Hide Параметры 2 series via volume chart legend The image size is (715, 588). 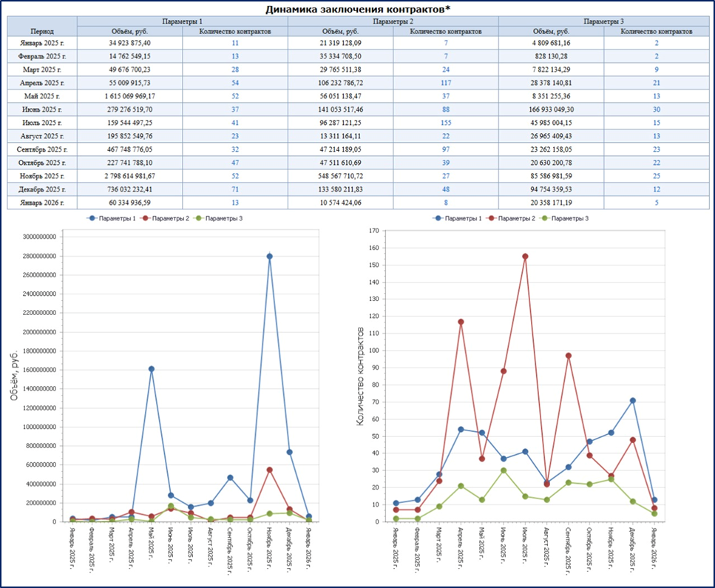(164, 219)
